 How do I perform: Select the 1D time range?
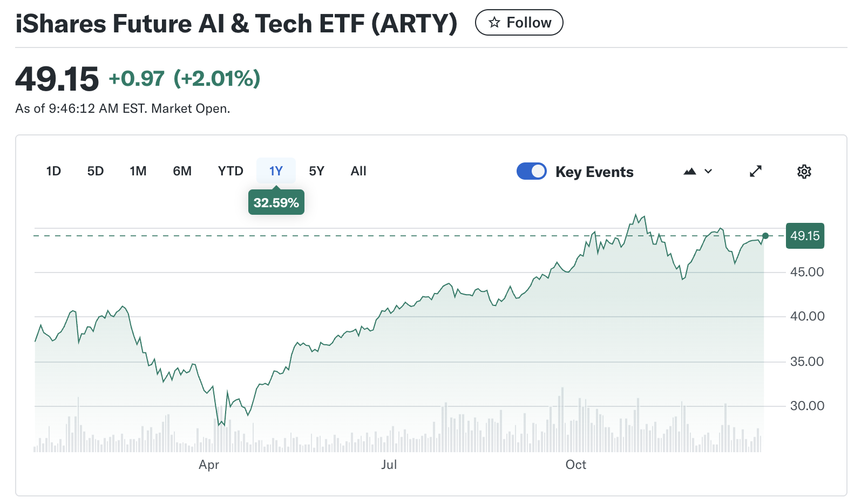53,171
